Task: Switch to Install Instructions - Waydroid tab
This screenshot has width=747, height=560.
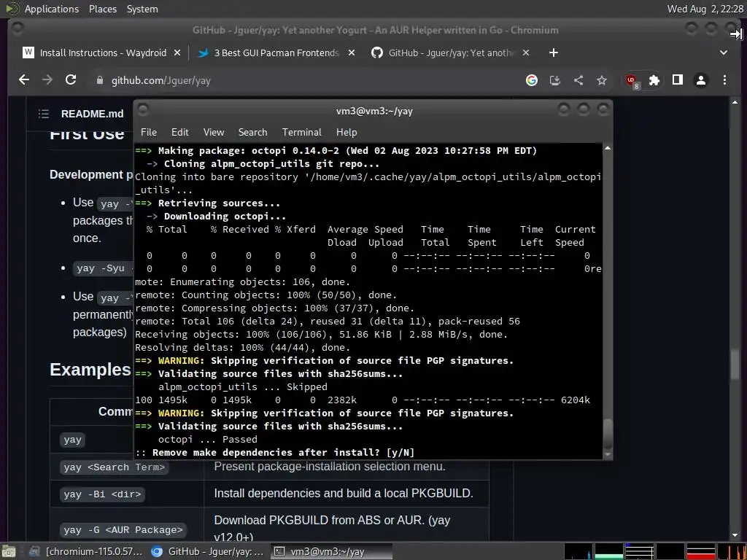Action: (102, 52)
